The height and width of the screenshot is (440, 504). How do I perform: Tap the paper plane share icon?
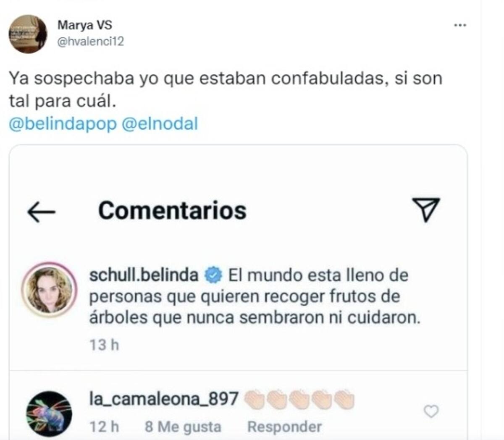(x=425, y=209)
